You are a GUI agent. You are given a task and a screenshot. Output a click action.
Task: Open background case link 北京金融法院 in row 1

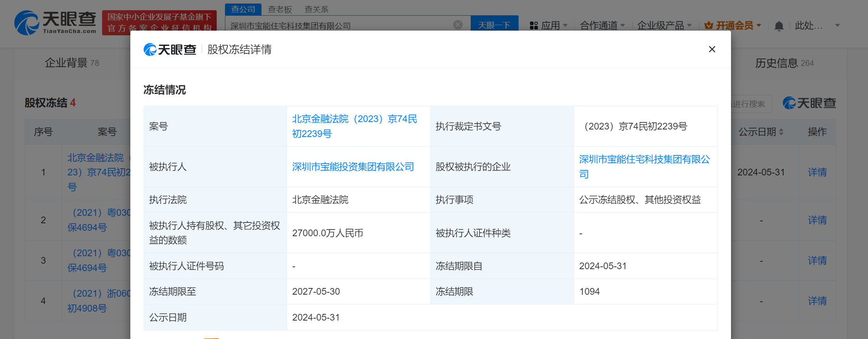pyautogui.click(x=99, y=172)
